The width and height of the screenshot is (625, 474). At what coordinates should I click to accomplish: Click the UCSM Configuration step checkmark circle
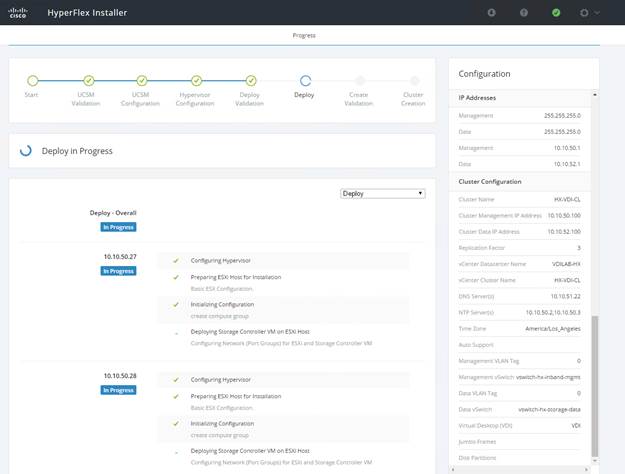142,81
